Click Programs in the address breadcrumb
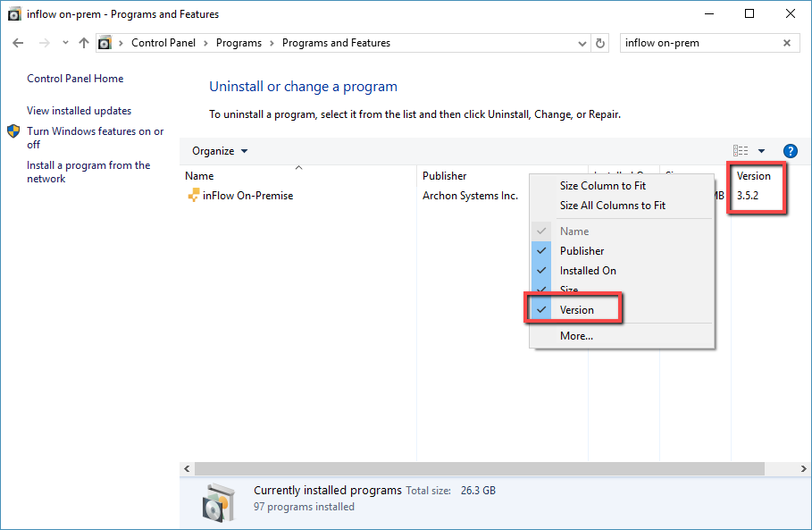The height and width of the screenshot is (530, 812). (x=239, y=43)
